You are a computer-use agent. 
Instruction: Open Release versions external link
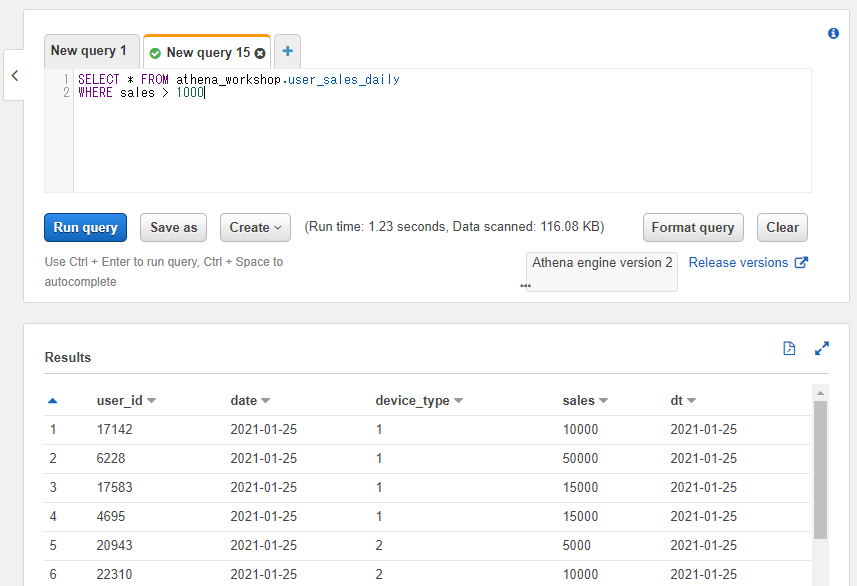[x=748, y=262]
